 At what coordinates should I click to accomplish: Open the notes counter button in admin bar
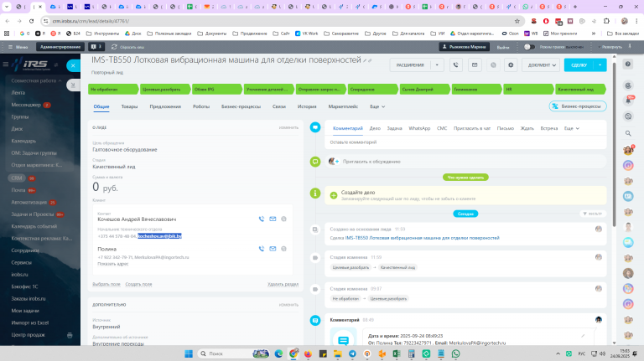[x=96, y=47]
